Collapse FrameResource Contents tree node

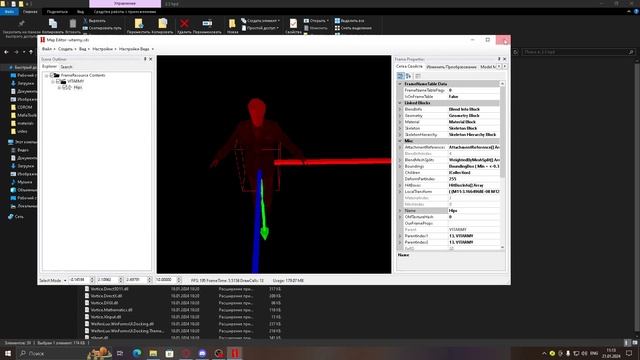point(46,76)
